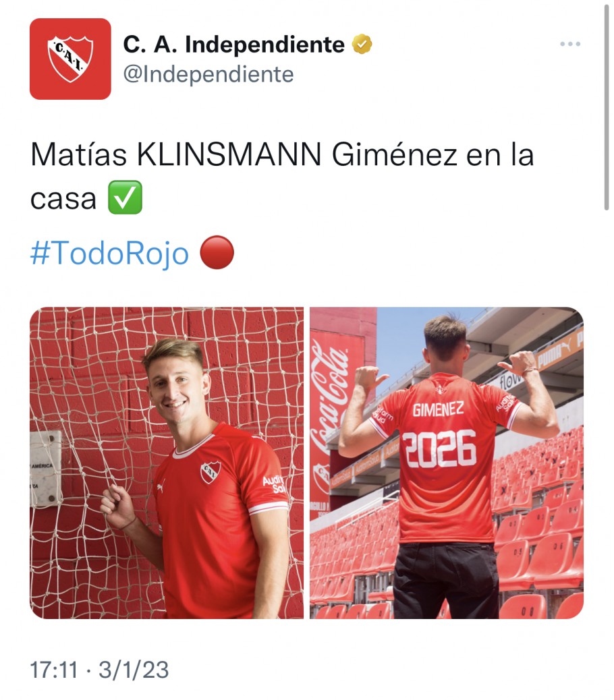Follow the #TodoRojo hashtag
Screen dimensions: 614x700
click(x=109, y=253)
